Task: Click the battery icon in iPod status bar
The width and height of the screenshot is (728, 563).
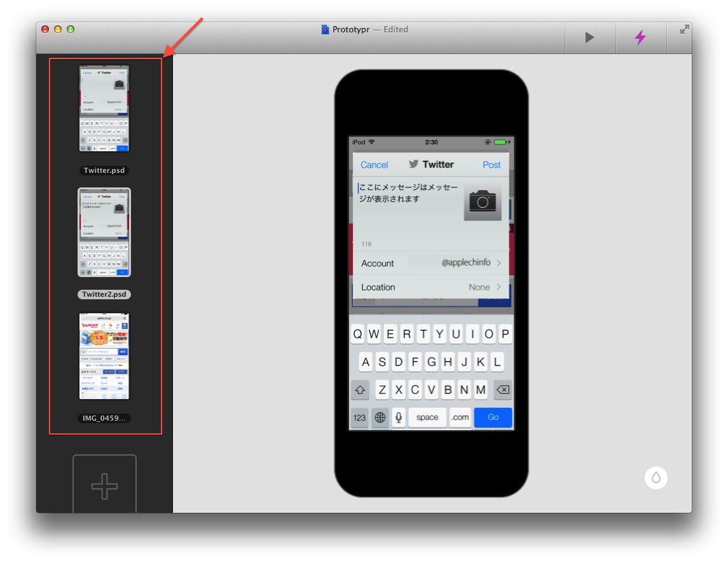Action: pyautogui.click(x=502, y=142)
